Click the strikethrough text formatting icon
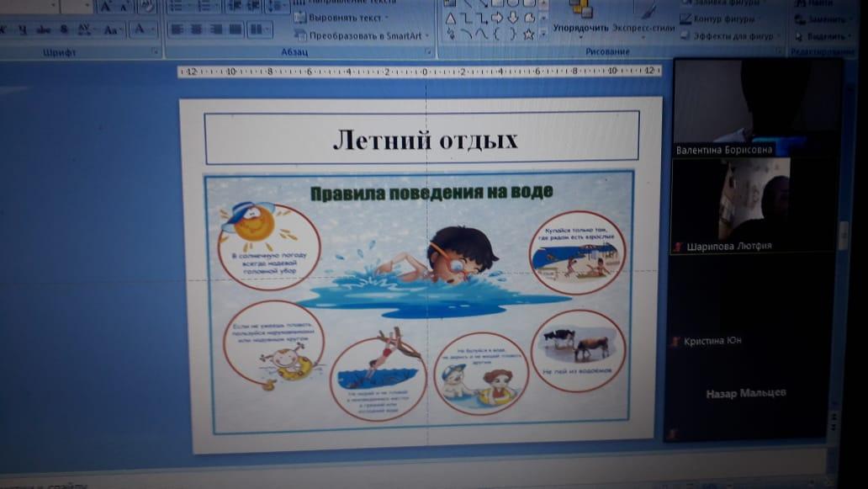Viewport: 868px width, 489px height. click(x=42, y=29)
